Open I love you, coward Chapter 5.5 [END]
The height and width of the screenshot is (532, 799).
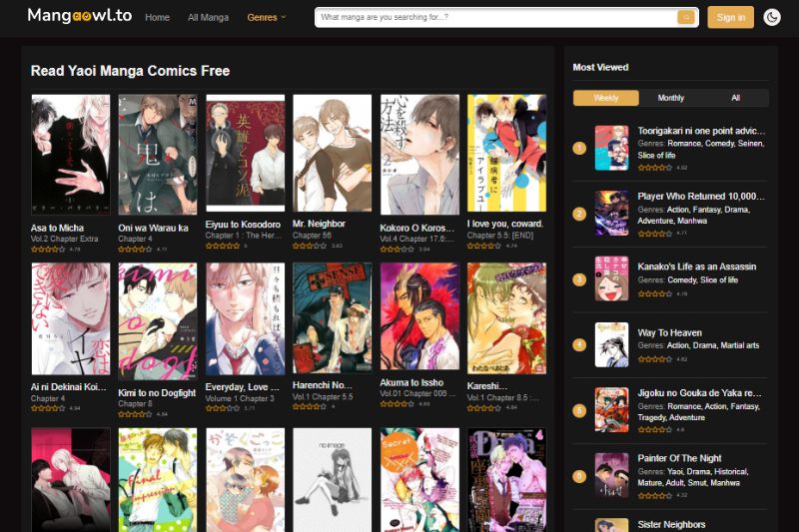click(x=500, y=236)
